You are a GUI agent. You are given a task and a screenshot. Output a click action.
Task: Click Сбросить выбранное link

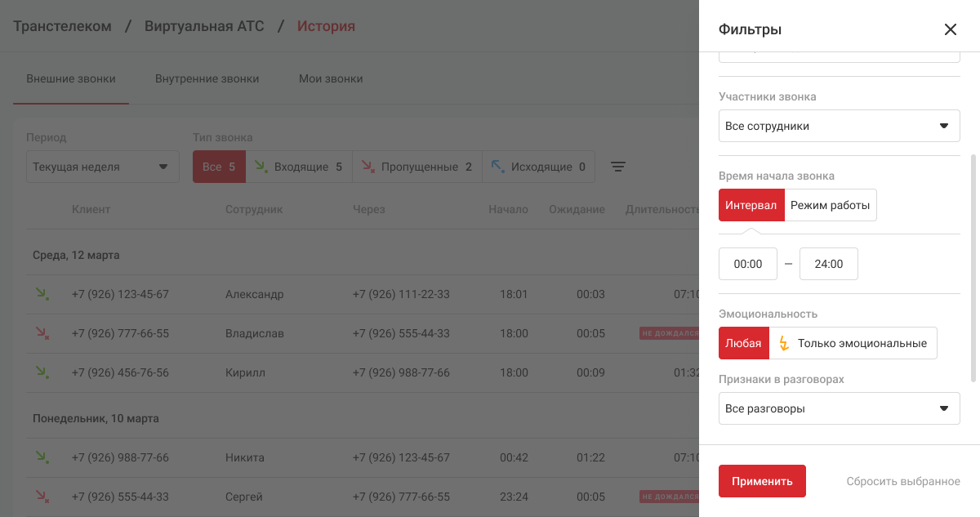click(902, 481)
